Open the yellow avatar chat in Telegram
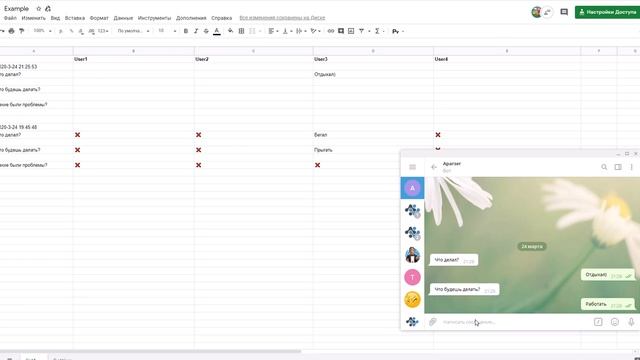The height and width of the screenshot is (360, 640). [x=412, y=300]
